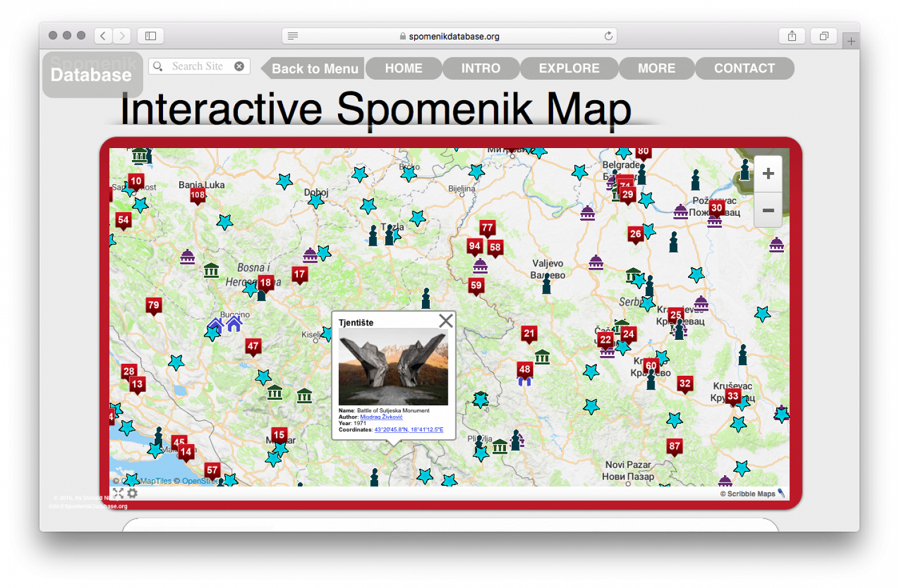Select red map marker 30 near Požarevac

717,209
